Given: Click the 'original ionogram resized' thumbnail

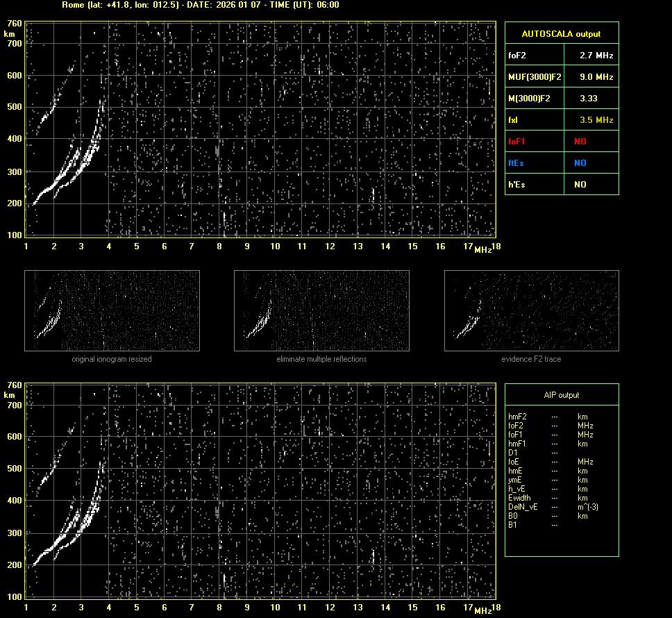Looking at the screenshot, I should click(x=112, y=310).
